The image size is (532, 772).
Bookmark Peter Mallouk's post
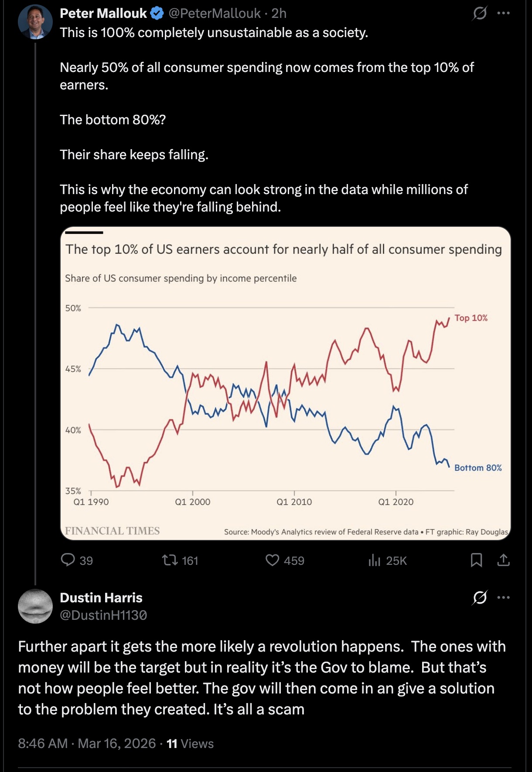click(477, 560)
